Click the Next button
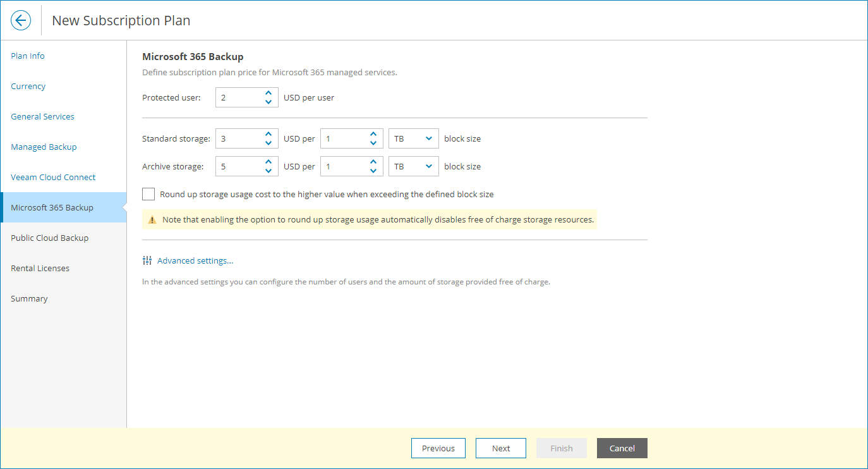Image resolution: width=868 pixels, height=469 pixels. tap(501, 448)
